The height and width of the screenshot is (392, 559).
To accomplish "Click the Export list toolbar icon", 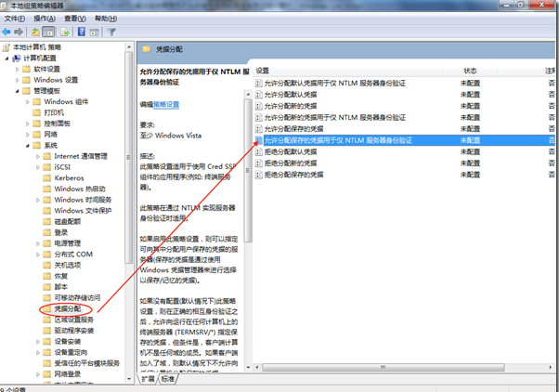I will click(x=65, y=31).
